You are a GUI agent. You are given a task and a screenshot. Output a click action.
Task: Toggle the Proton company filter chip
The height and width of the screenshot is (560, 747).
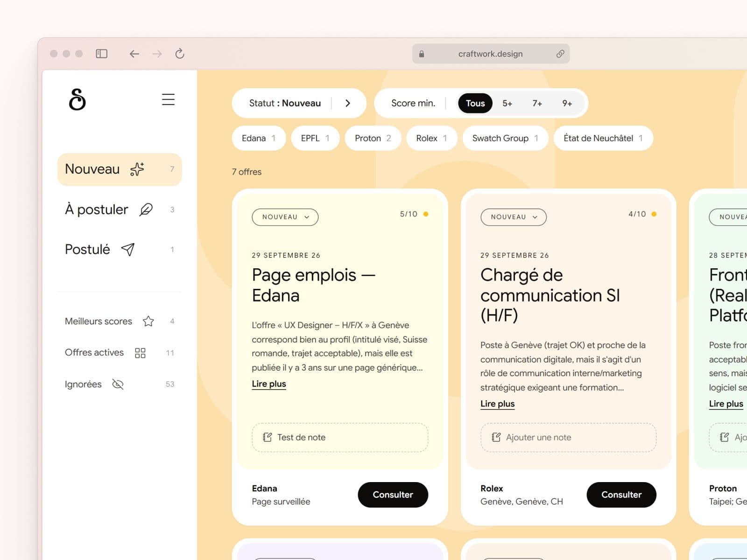(373, 138)
